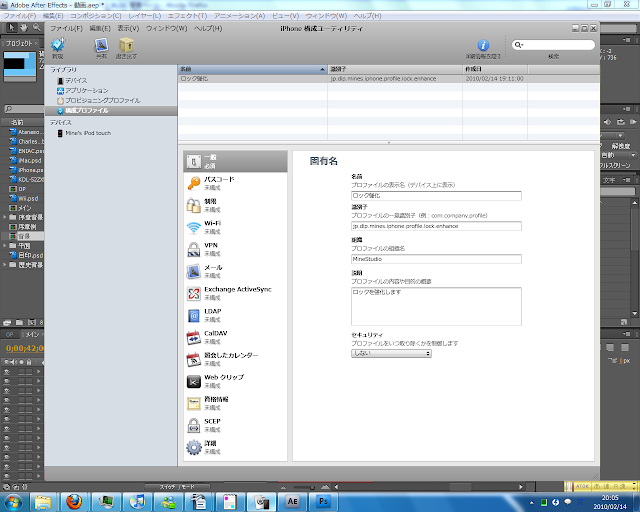Select the Web Clip payload
The width and height of the screenshot is (640, 512).
[235, 381]
